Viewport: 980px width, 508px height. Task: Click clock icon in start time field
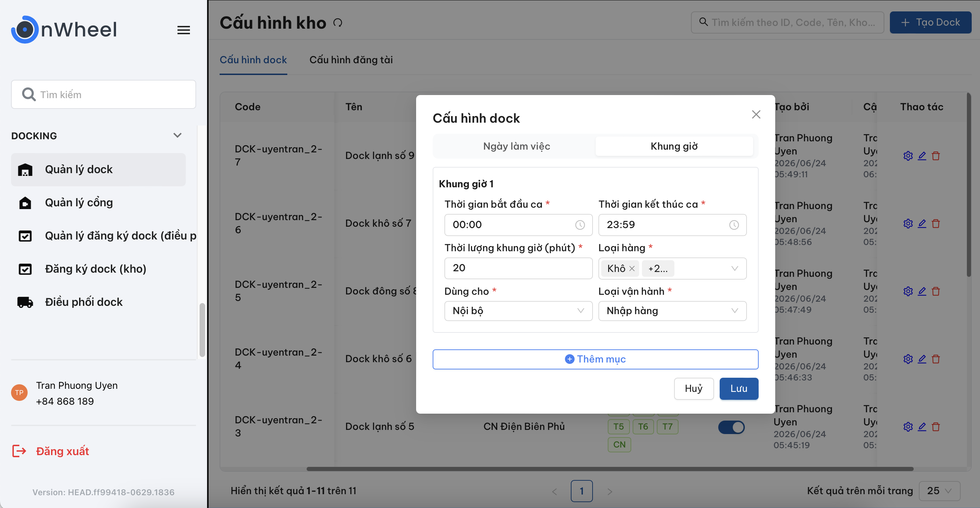pos(580,225)
